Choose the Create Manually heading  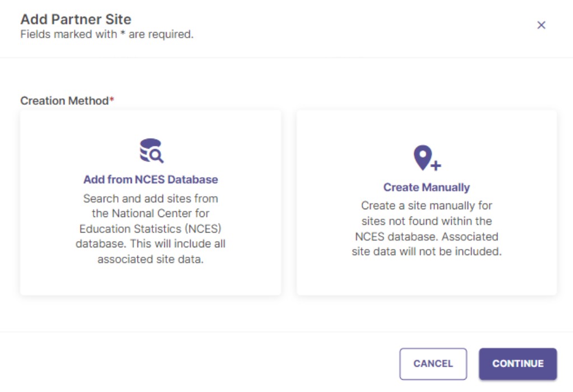click(x=427, y=187)
